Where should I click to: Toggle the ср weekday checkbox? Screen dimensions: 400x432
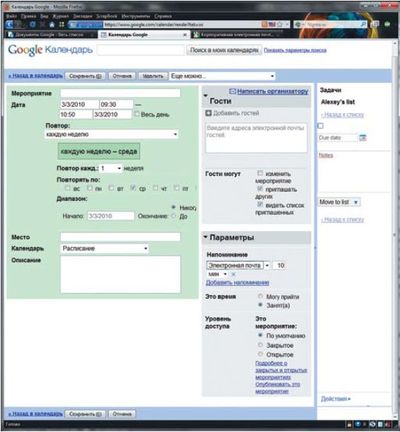click(x=133, y=188)
